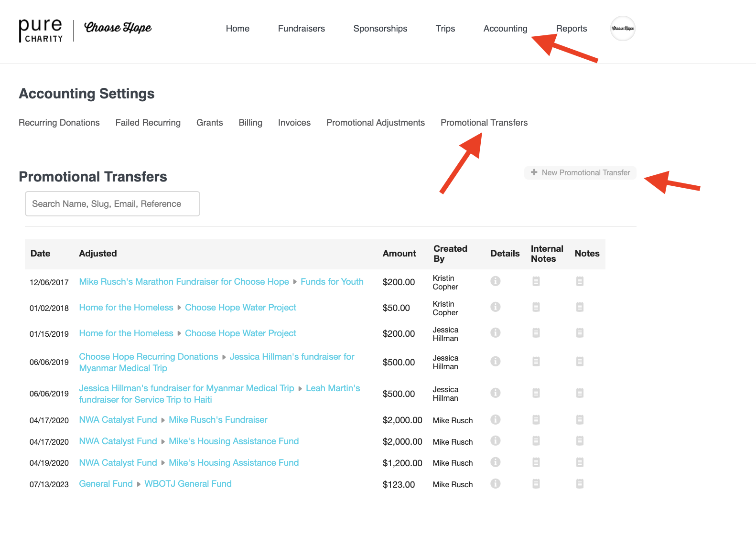Open the Failed Recurring tab

click(148, 123)
